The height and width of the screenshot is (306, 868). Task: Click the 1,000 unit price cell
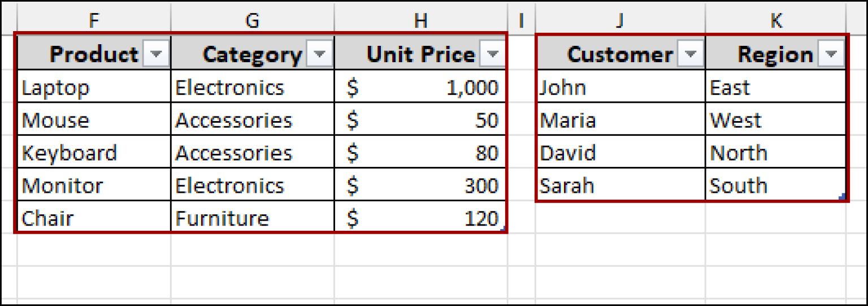(x=420, y=87)
